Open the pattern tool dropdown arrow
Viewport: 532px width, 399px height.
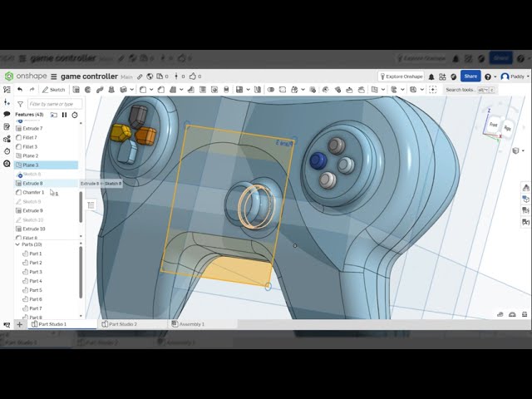tap(248, 90)
